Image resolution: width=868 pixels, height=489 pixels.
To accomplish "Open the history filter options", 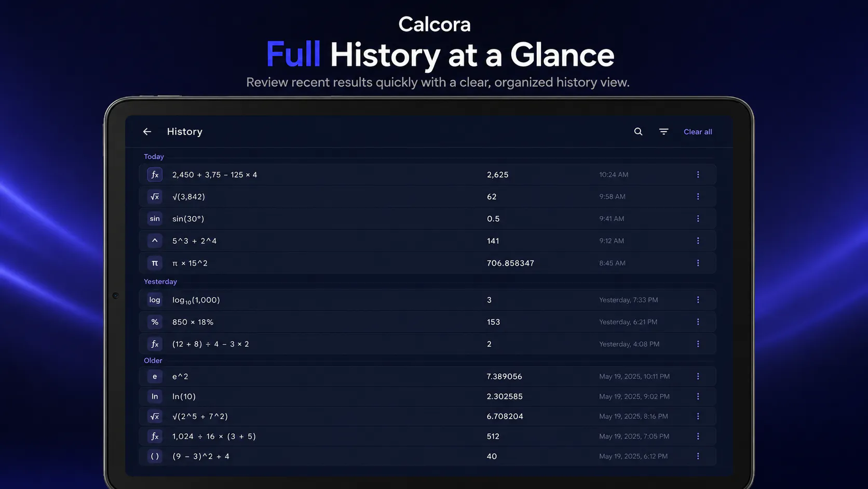I will pos(663,131).
